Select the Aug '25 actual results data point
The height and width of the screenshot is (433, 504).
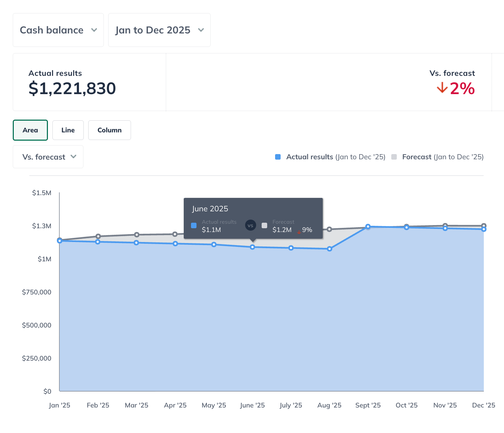[x=330, y=249]
